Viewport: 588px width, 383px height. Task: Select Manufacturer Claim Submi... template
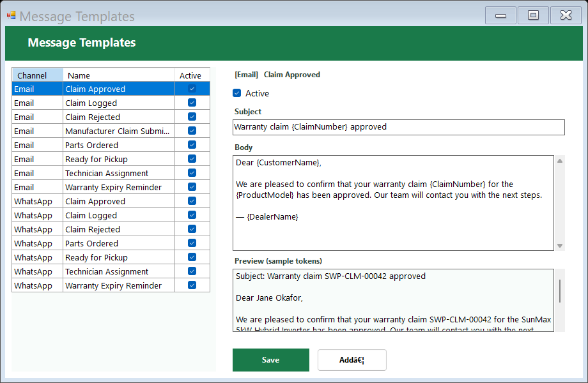[x=119, y=131]
